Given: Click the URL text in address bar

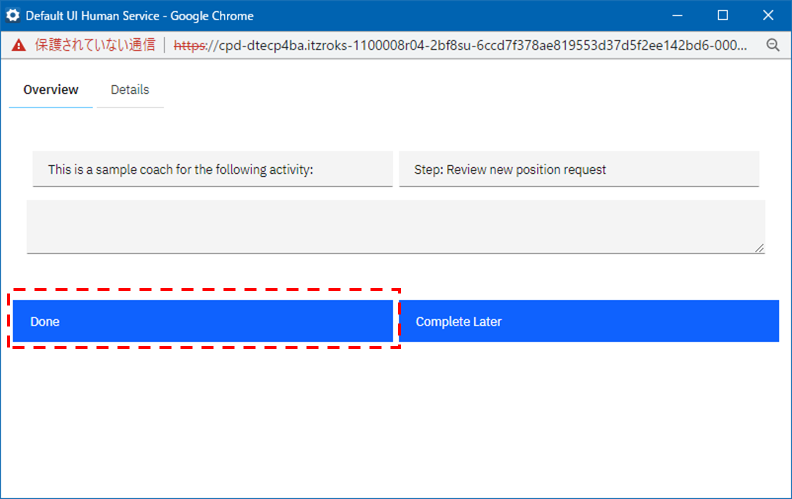Looking at the screenshot, I should pyautogui.click(x=460, y=45).
